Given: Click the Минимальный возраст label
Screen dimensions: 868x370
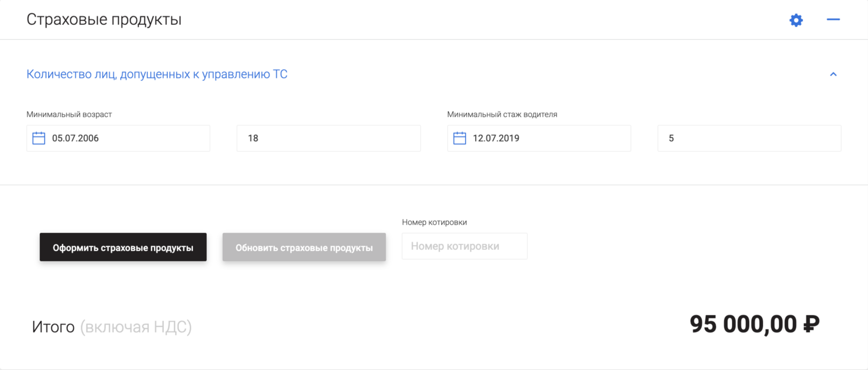Looking at the screenshot, I should pos(69,115).
